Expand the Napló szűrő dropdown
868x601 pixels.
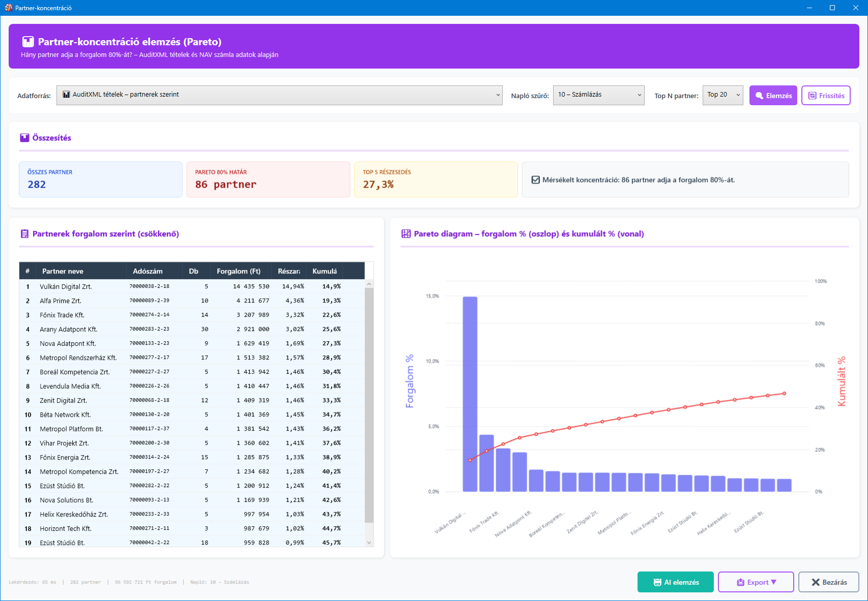598,95
